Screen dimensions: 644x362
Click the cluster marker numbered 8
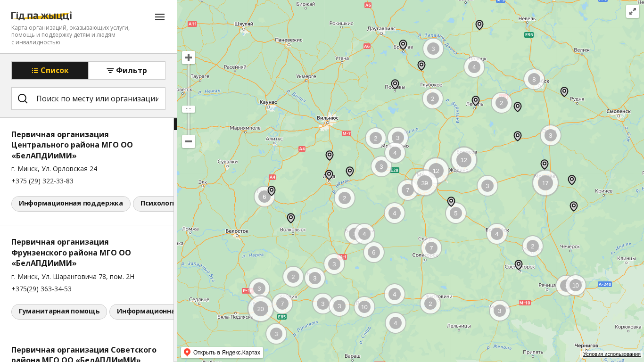coord(534,79)
